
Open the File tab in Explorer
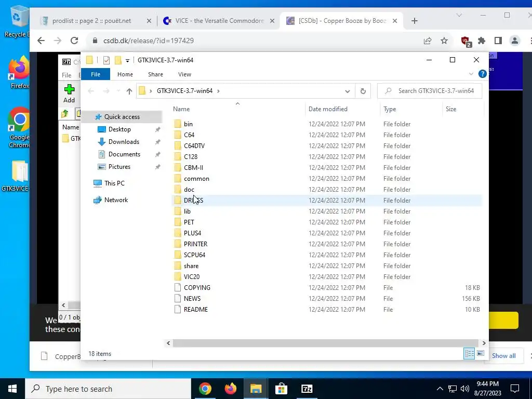tap(96, 74)
